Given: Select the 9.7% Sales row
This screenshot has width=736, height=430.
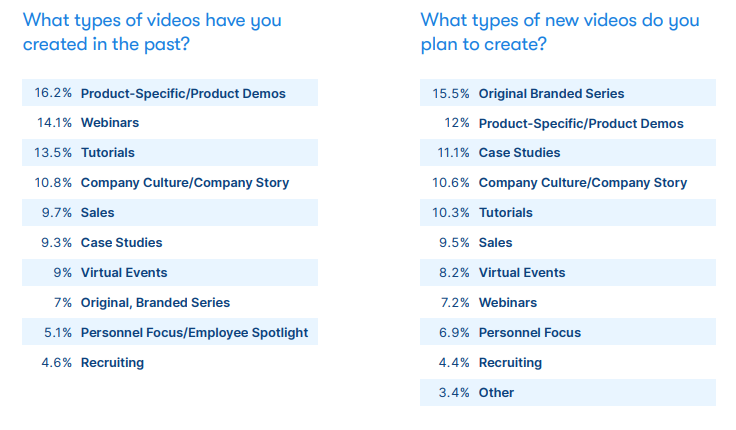Looking at the screenshot, I should [170, 213].
